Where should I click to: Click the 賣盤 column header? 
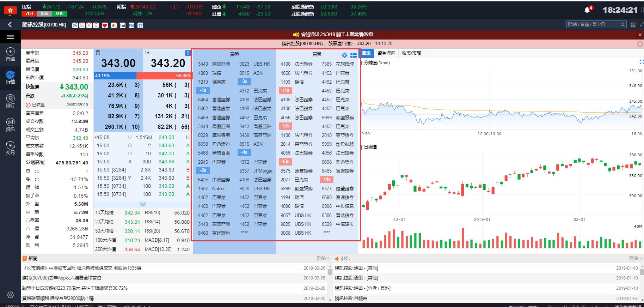(x=317, y=54)
